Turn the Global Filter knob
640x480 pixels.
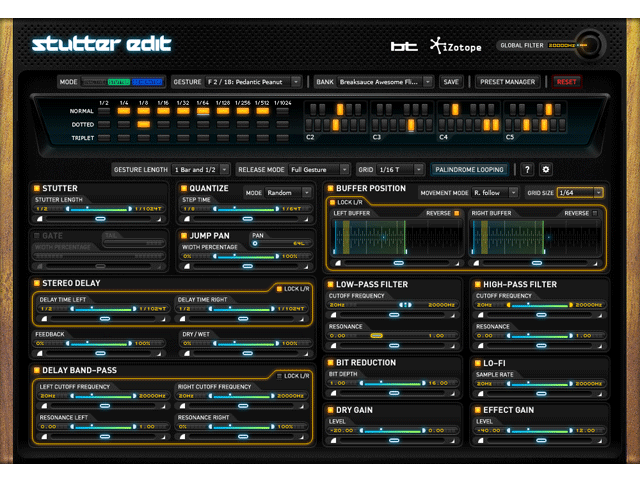[590, 45]
